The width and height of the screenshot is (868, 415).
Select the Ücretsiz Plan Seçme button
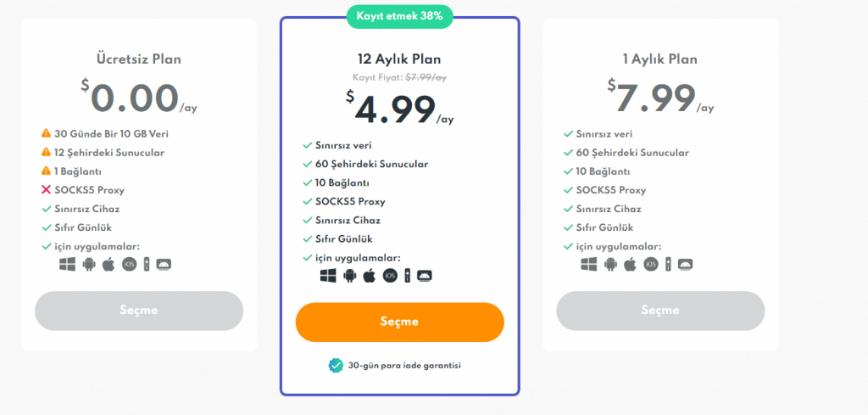[139, 311]
